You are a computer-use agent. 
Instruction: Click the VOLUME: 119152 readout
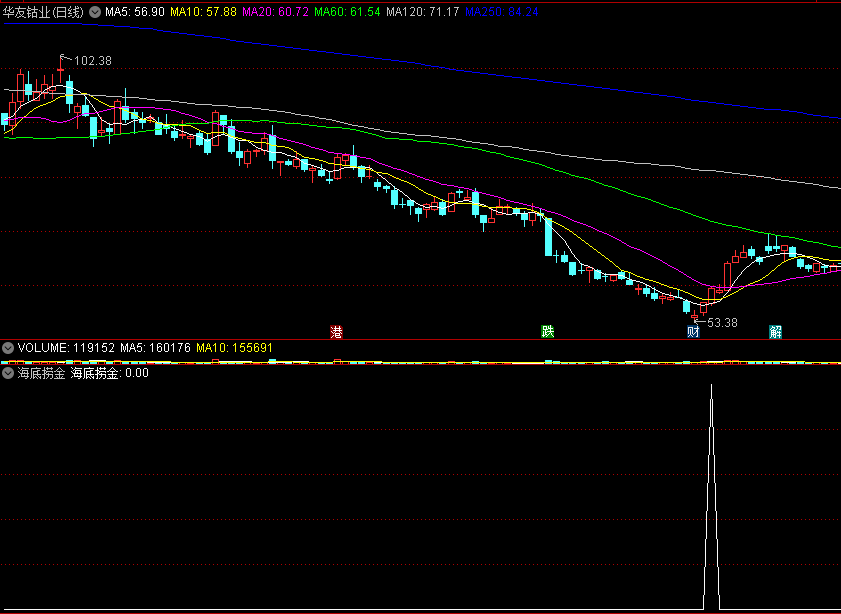[66, 348]
